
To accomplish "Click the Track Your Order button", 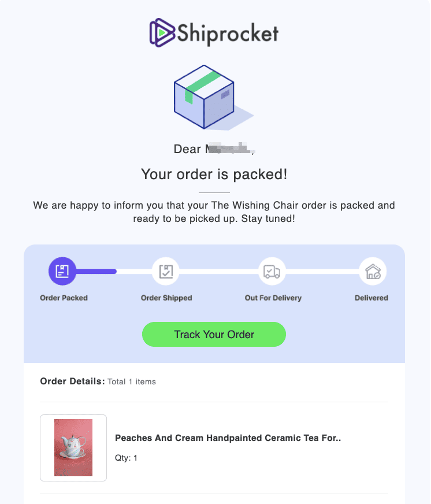I will tap(214, 334).
